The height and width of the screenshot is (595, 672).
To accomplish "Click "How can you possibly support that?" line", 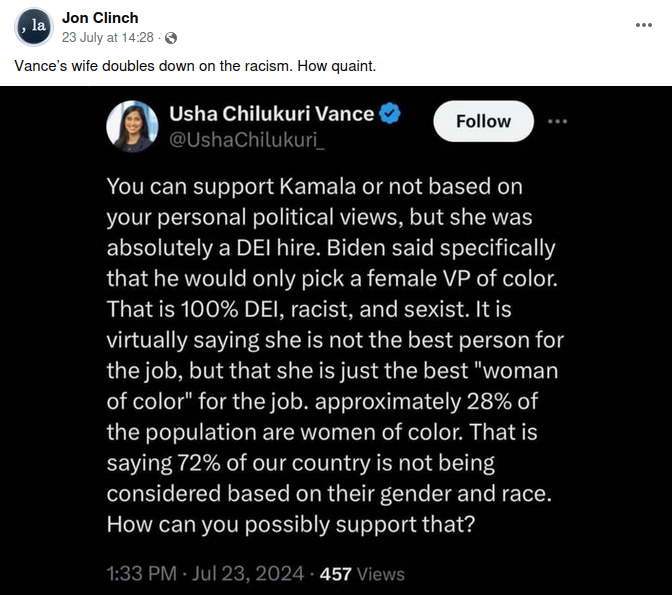I will click(x=290, y=526).
